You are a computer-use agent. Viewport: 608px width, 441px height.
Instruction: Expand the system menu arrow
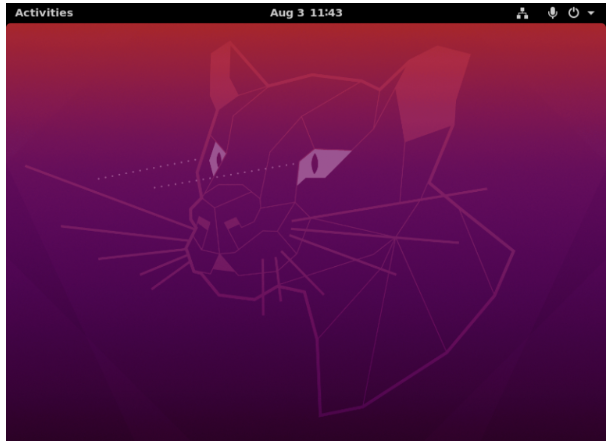(591, 13)
